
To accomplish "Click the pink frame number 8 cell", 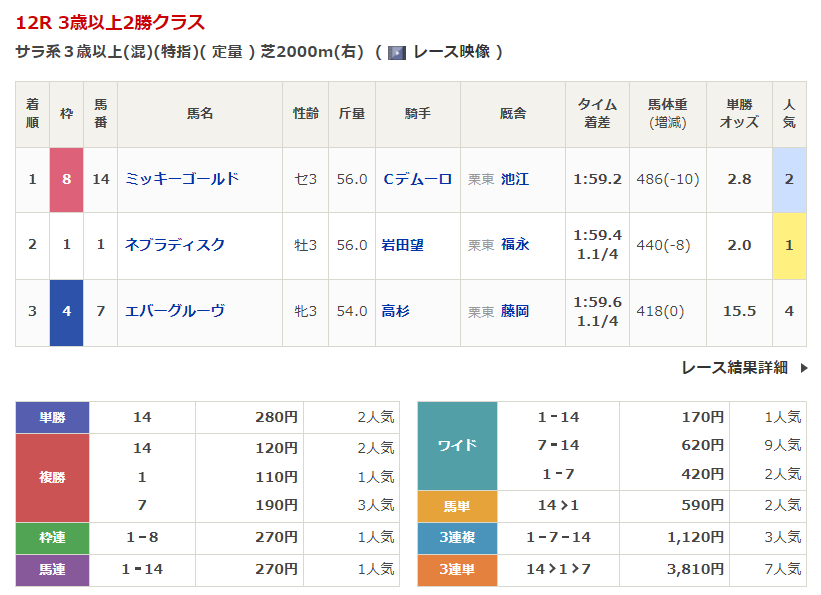I will (66, 179).
